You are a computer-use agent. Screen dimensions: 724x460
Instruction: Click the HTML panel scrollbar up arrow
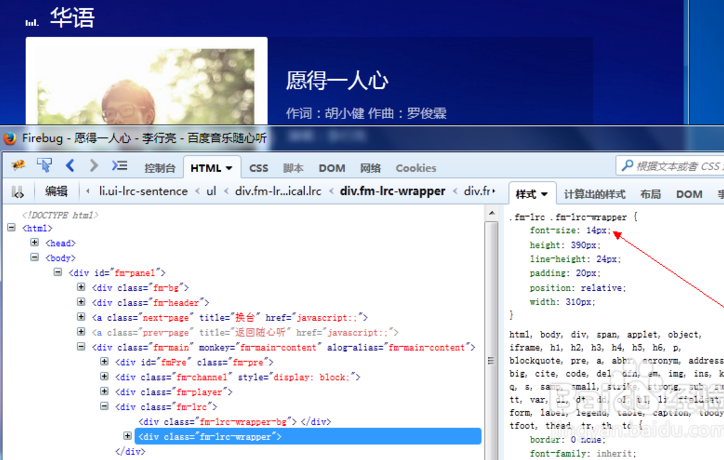coord(492,213)
